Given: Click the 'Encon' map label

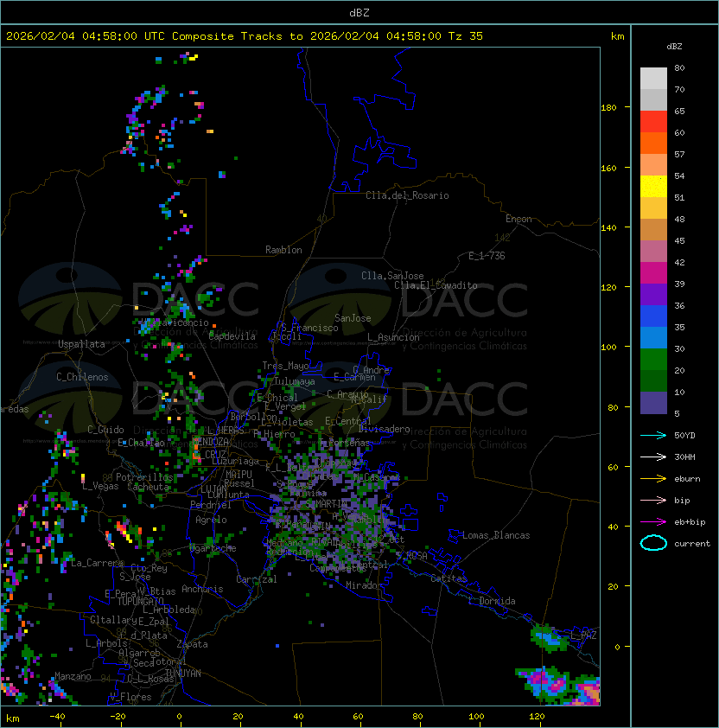Looking at the screenshot, I should 519,219.
